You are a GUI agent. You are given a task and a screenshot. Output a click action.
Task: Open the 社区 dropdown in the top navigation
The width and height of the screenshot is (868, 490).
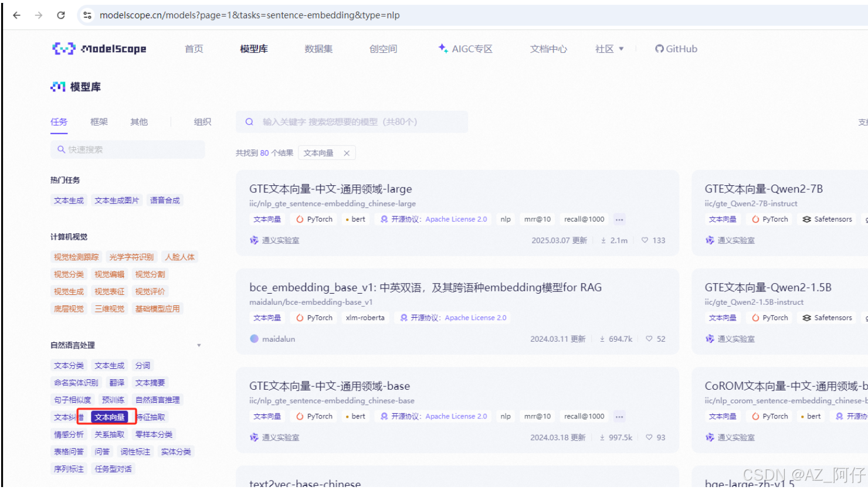pos(609,49)
